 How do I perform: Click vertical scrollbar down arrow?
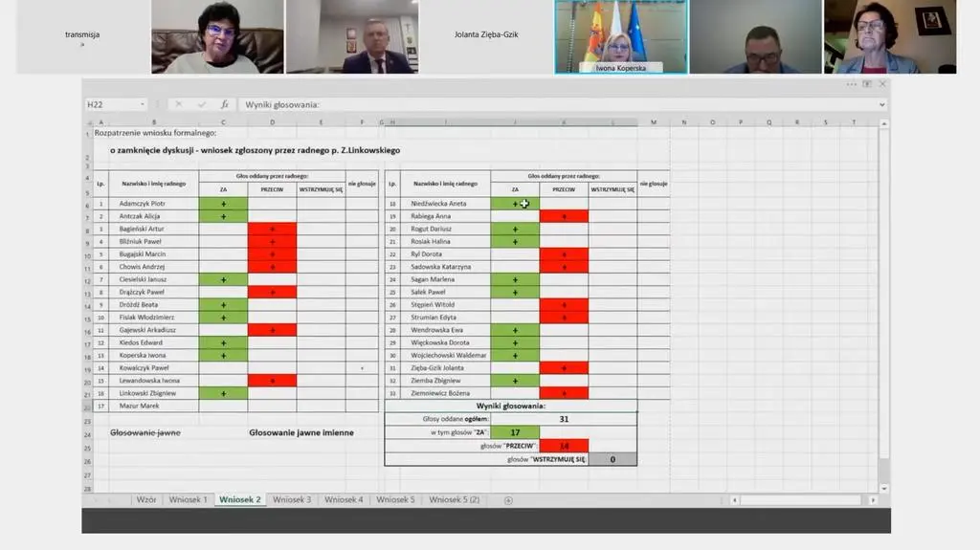click(883, 489)
